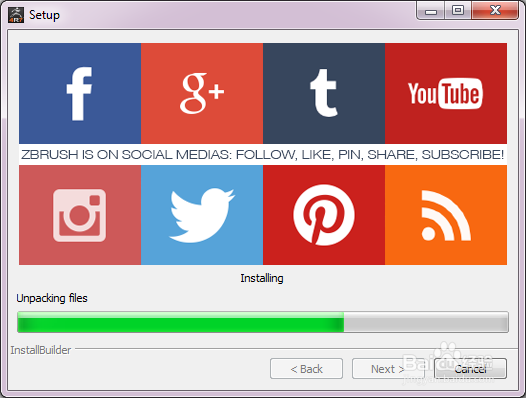Screen dimensions: 526x398
Task: Click the Facebook icon tile
Action: coord(80,93)
